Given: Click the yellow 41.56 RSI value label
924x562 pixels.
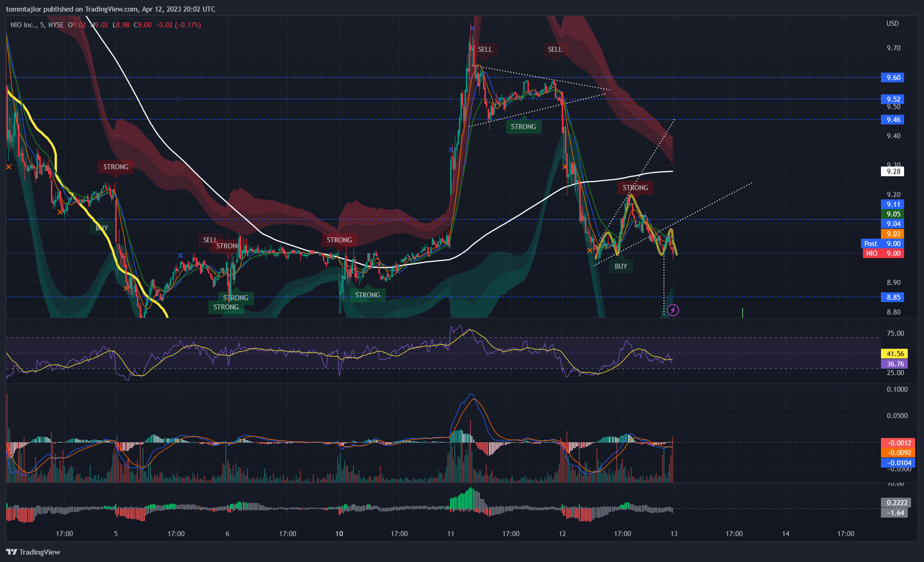Looking at the screenshot, I should point(894,353).
